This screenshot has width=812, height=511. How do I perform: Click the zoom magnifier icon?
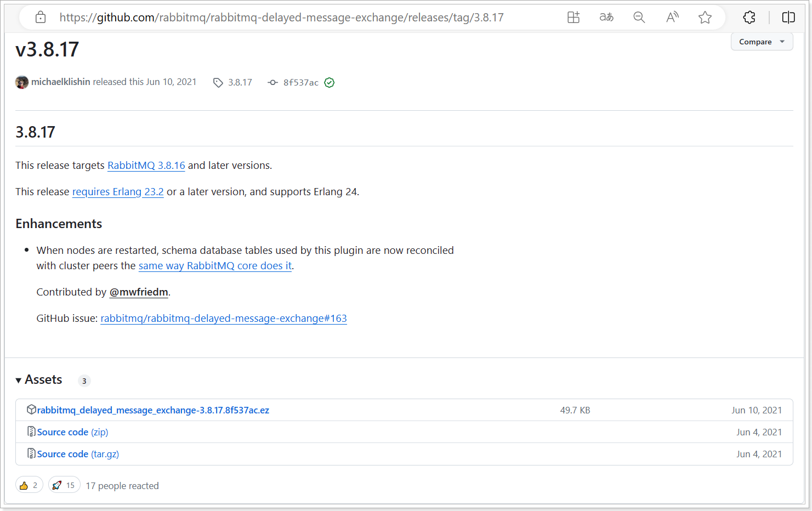[x=639, y=18]
